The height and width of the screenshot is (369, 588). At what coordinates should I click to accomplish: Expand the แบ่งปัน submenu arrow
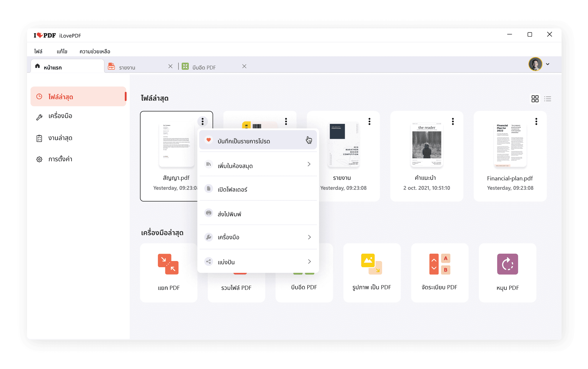(x=309, y=262)
